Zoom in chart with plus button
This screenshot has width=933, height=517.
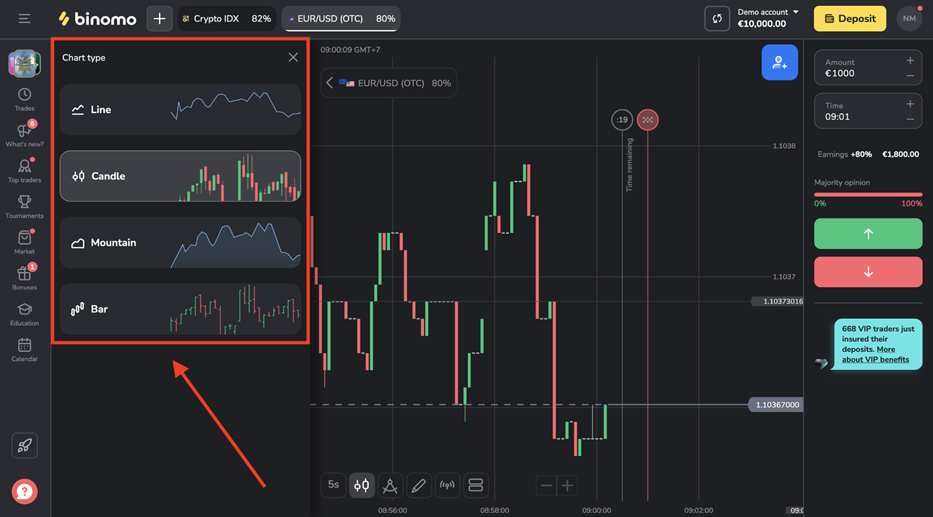(568, 485)
